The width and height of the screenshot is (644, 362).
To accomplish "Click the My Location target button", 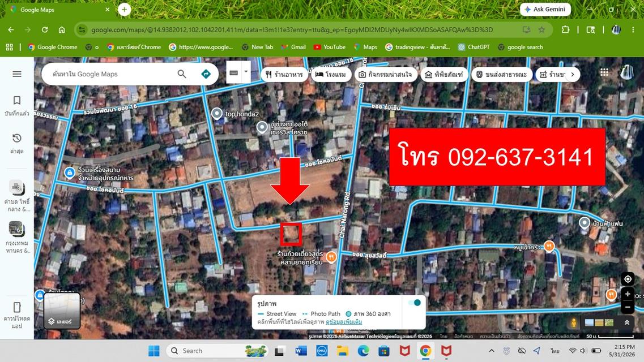I will pos(628,279).
